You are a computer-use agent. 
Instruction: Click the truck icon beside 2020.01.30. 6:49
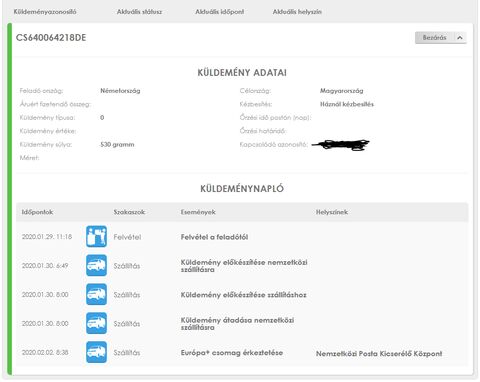(96, 265)
